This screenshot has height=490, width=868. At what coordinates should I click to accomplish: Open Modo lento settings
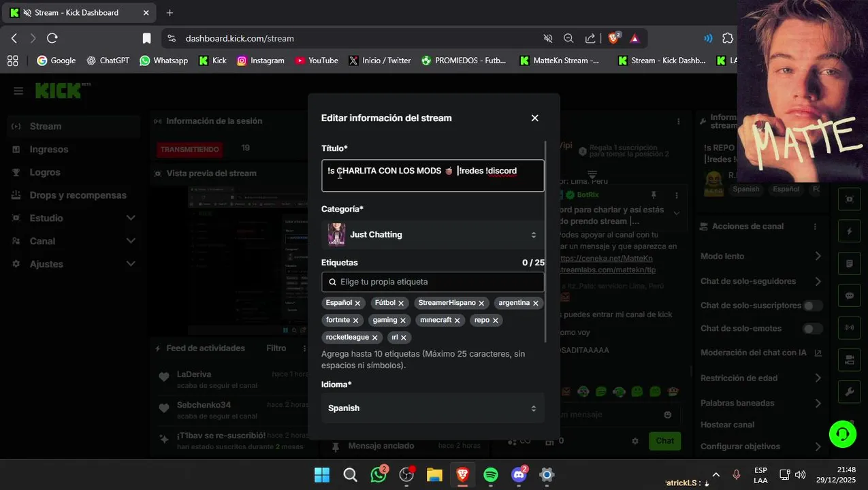click(x=761, y=256)
